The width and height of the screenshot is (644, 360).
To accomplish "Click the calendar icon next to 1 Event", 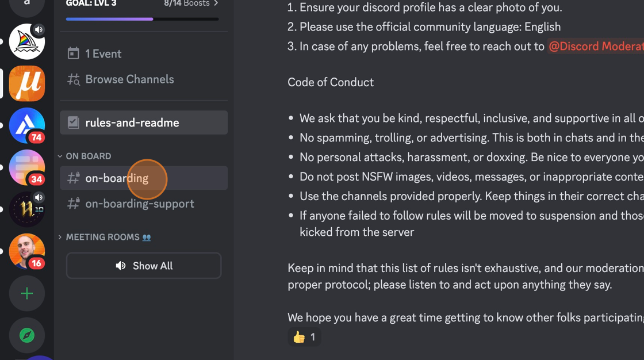I will pos(73,53).
